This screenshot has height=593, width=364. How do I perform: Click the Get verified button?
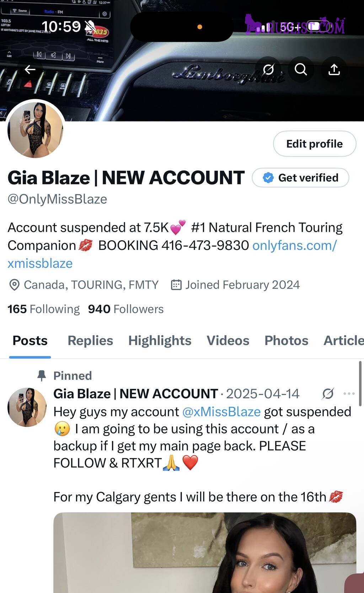coord(301,177)
